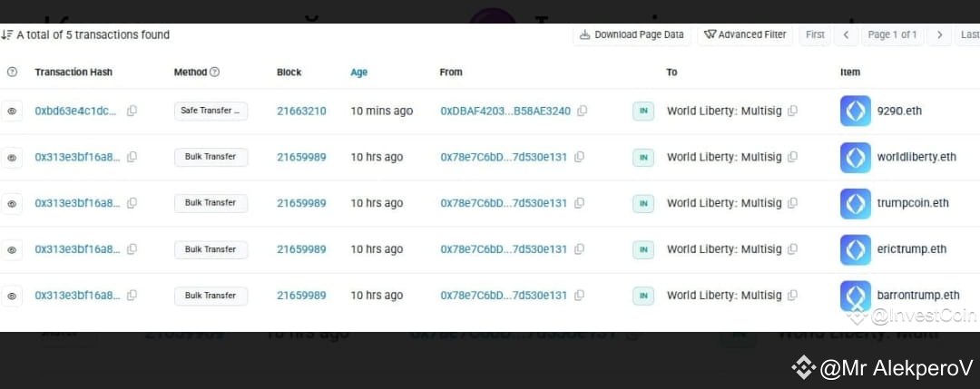Filter by Bulk Transfer in barrontrump.eth row
Viewport: 980px width, 389px height.
point(211,296)
